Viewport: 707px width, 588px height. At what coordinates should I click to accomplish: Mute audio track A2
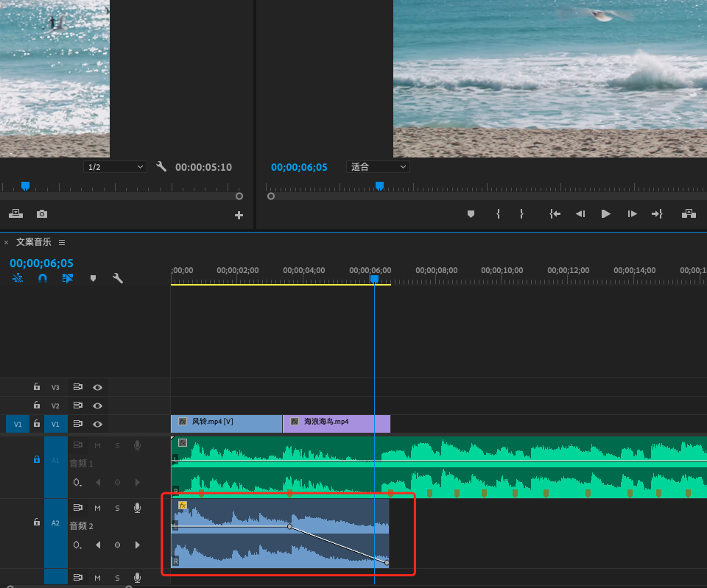(x=97, y=508)
